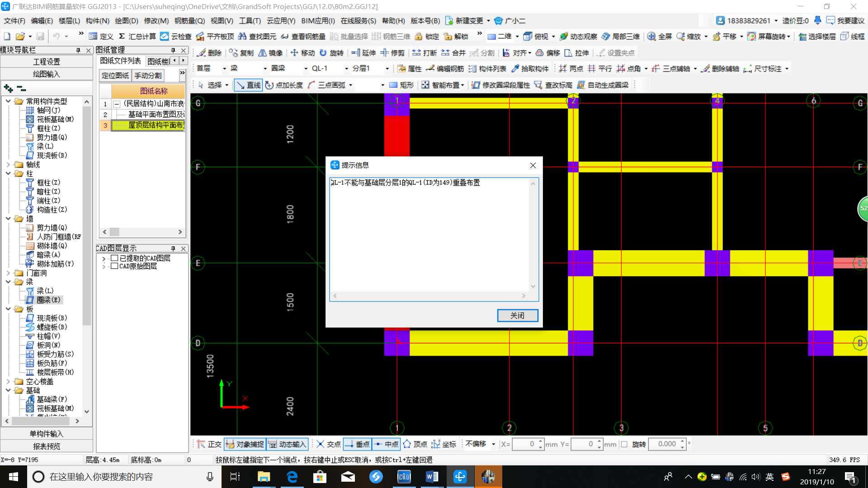Toggle 顶点 (vertex) snap
The width and height of the screenshot is (868, 488).
(x=415, y=444)
